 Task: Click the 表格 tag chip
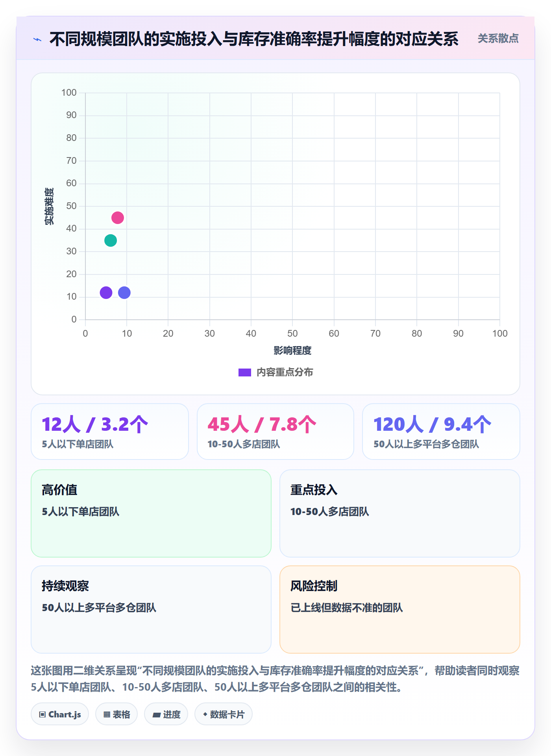click(116, 714)
